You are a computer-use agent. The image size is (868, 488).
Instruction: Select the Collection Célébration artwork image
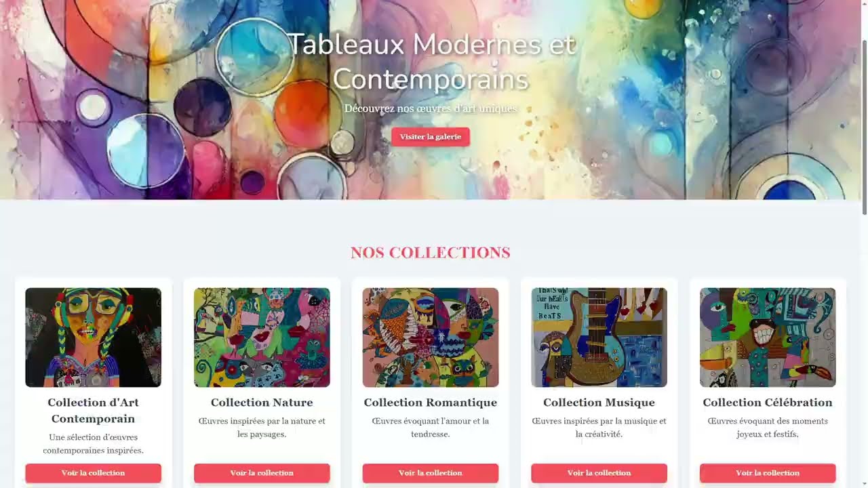click(768, 338)
